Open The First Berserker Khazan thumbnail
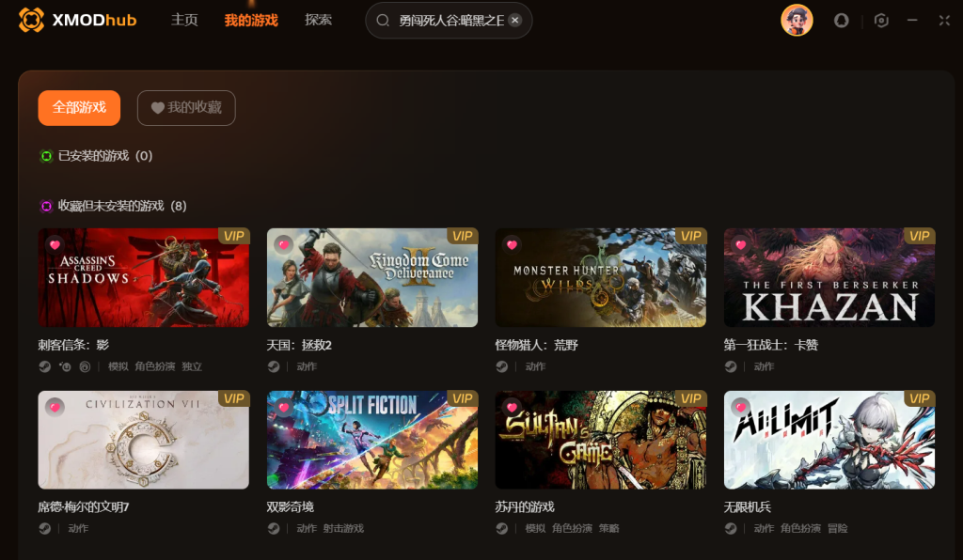Image resolution: width=963 pixels, height=560 pixels. coord(829,277)
